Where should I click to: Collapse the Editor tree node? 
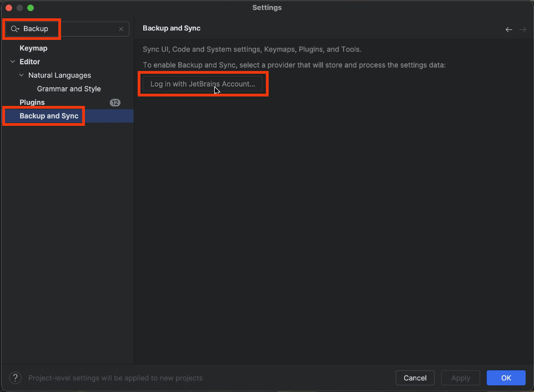(x=13, y=62)
